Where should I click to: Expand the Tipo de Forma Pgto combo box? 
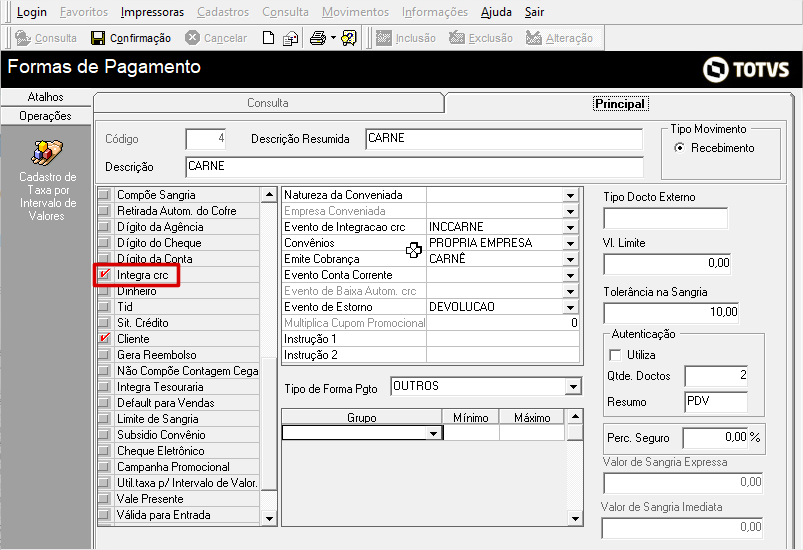point(574,387)
